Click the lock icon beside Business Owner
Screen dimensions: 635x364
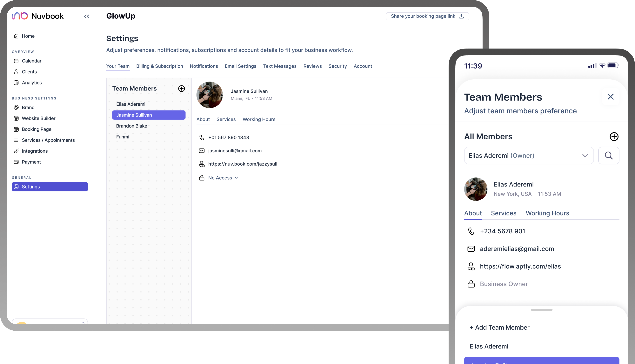[x=471, y=284]
